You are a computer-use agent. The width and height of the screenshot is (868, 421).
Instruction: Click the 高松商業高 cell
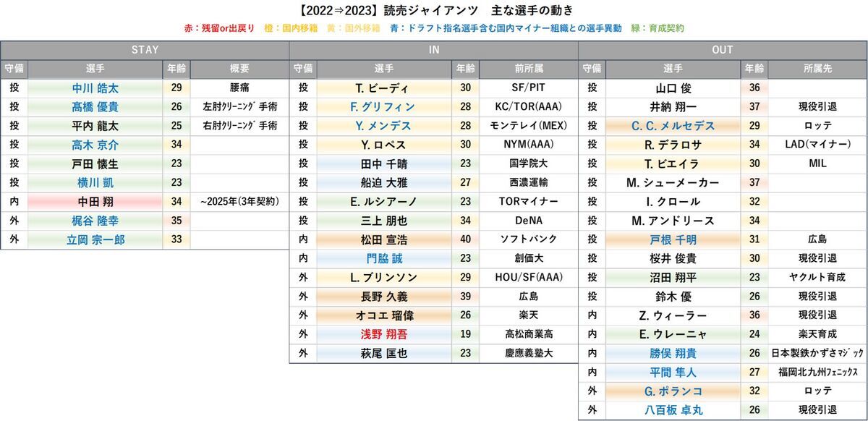(x=527, y=333)
